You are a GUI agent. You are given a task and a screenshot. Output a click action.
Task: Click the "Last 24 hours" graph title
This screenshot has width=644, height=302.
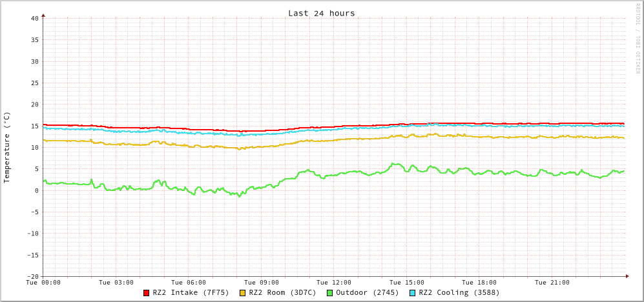[x=321, y=13]
